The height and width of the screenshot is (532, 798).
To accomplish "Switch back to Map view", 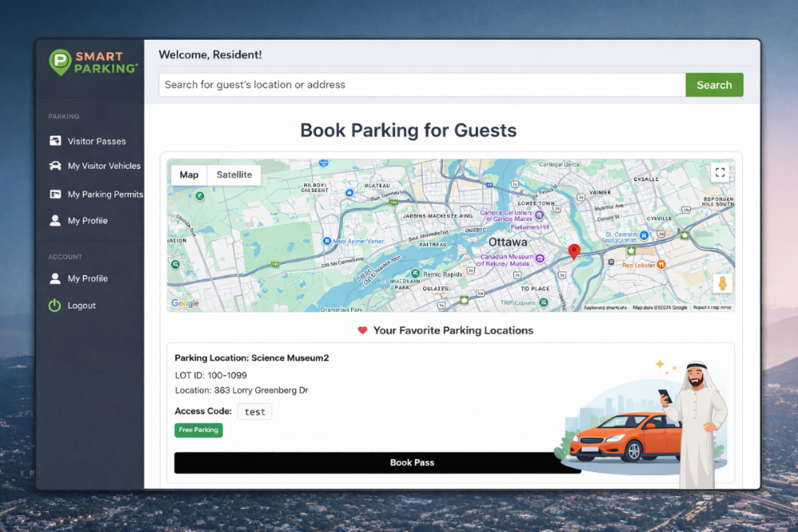I will tap(189, 175).
